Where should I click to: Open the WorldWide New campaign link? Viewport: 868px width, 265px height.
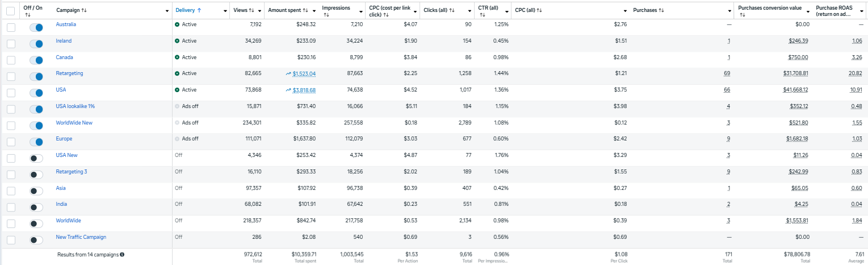point(74,123)
